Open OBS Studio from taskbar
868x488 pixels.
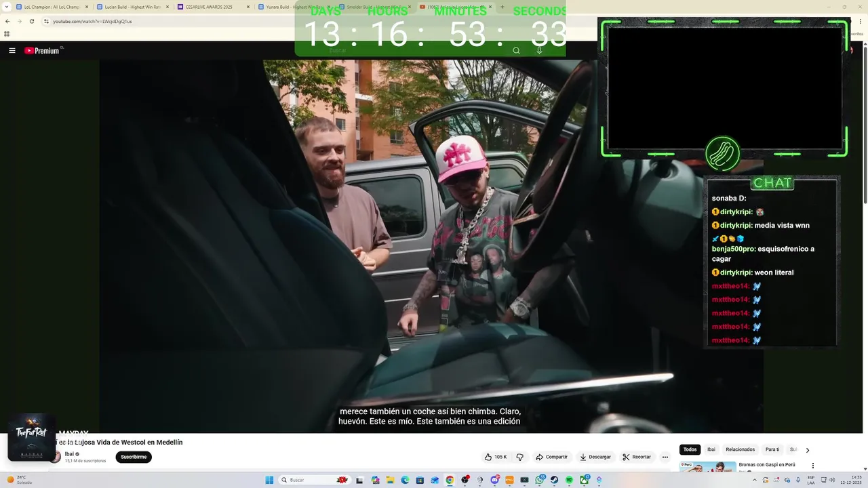coord(465,480)
